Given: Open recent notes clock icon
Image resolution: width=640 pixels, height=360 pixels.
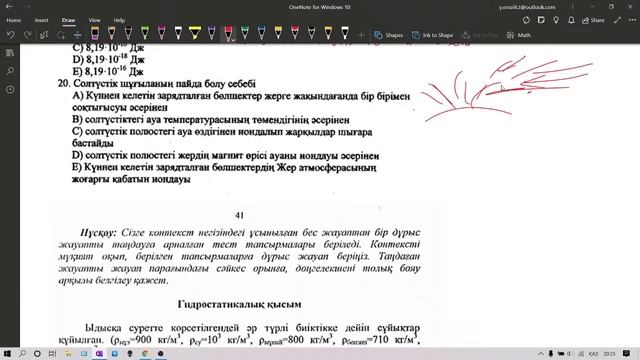Looking at the screenshot, I should pos(10,89).
